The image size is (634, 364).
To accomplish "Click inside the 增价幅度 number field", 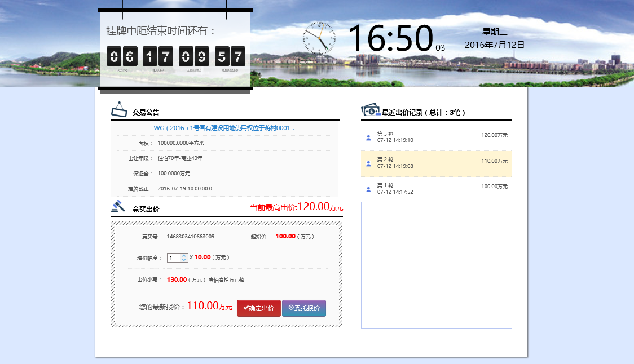I will pos(174,258).
